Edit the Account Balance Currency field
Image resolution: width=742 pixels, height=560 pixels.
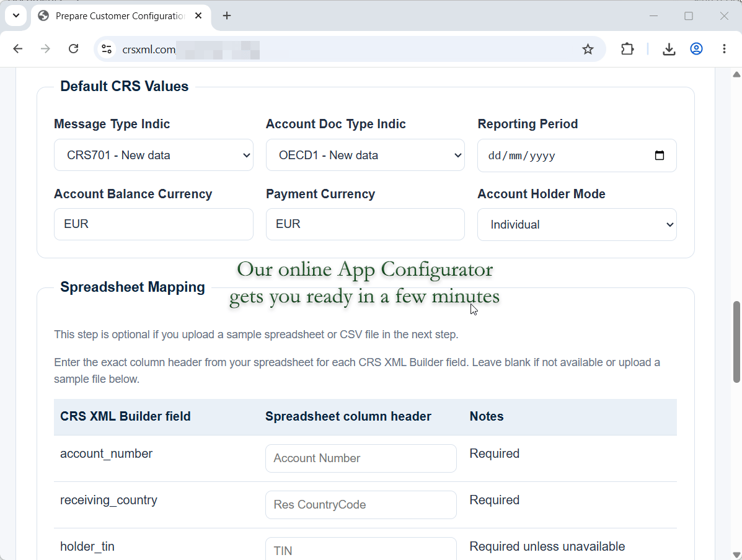153,224
